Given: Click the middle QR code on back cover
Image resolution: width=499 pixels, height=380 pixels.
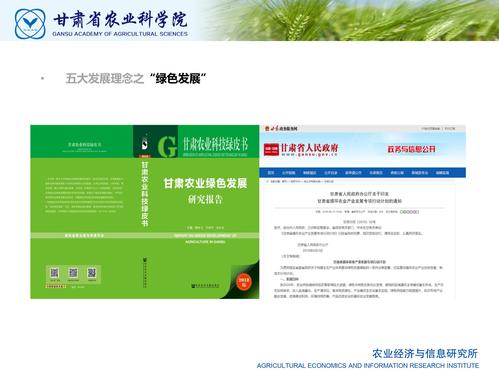Looking at the screenshot, I should pos(73,273).
